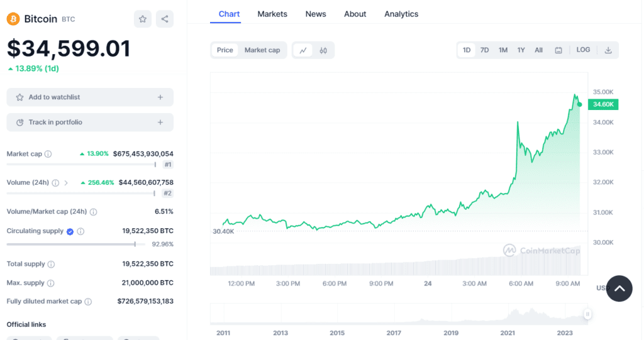Select the All time range

(538, 50)
